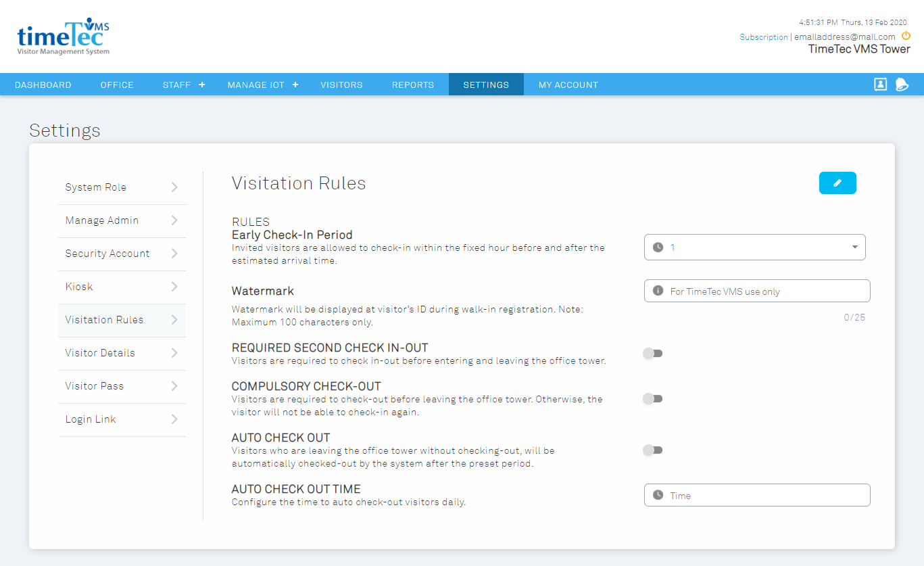Toggle the Compulsory Check-Out switch
The width and height of the screenshot is (924, 566).
[x=652, y=398]
